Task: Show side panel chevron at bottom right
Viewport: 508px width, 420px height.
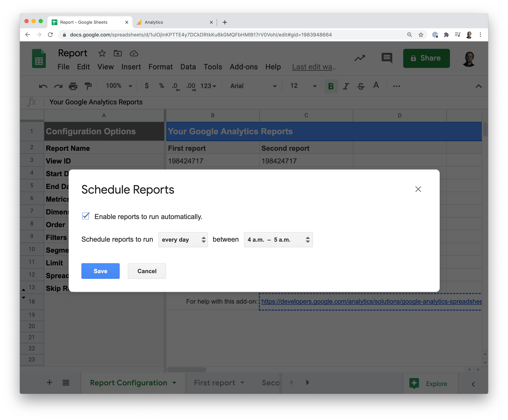Action: [x=473, y=384]
